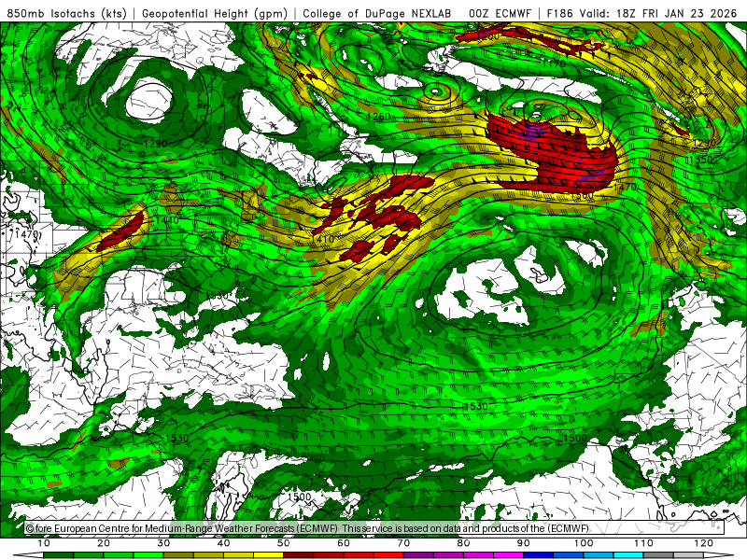Click the '00Z ECMWF' model run label
The image size is (747, 560).
[x=500, y=13]
